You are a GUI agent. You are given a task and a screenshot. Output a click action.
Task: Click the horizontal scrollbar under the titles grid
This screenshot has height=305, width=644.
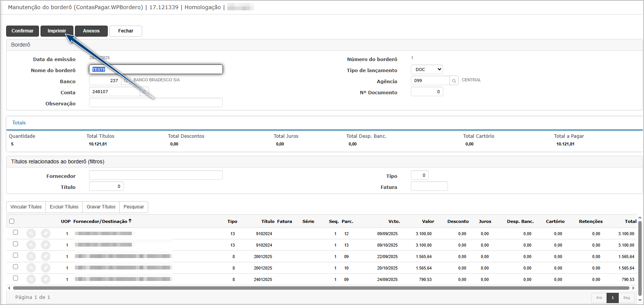tap(321, 288)
